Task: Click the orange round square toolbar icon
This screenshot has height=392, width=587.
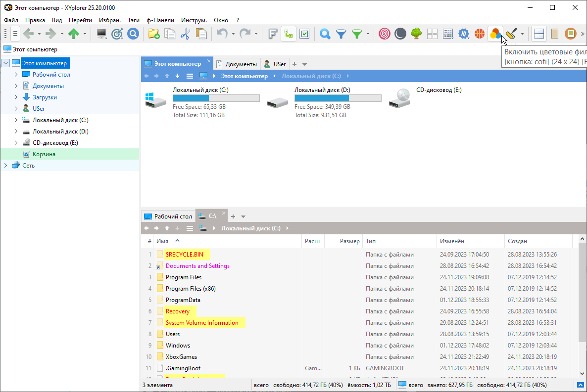Action: 571,34
